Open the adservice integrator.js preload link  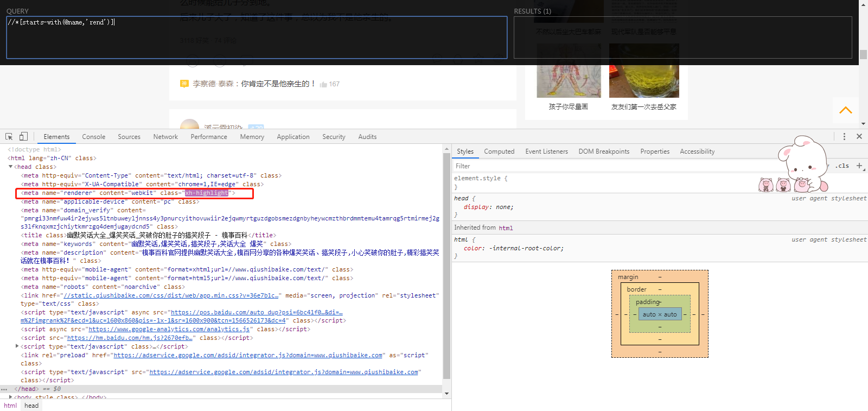pyautogui.click(x=248, y=355)
